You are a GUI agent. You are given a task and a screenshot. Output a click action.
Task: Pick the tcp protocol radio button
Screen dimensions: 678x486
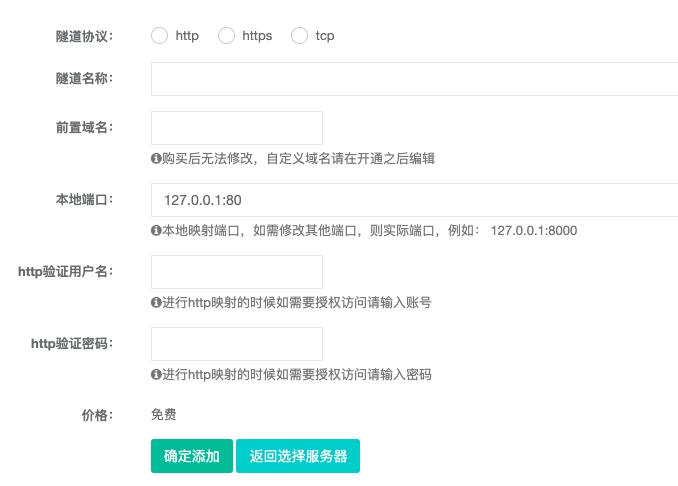(x=299, y=36)
